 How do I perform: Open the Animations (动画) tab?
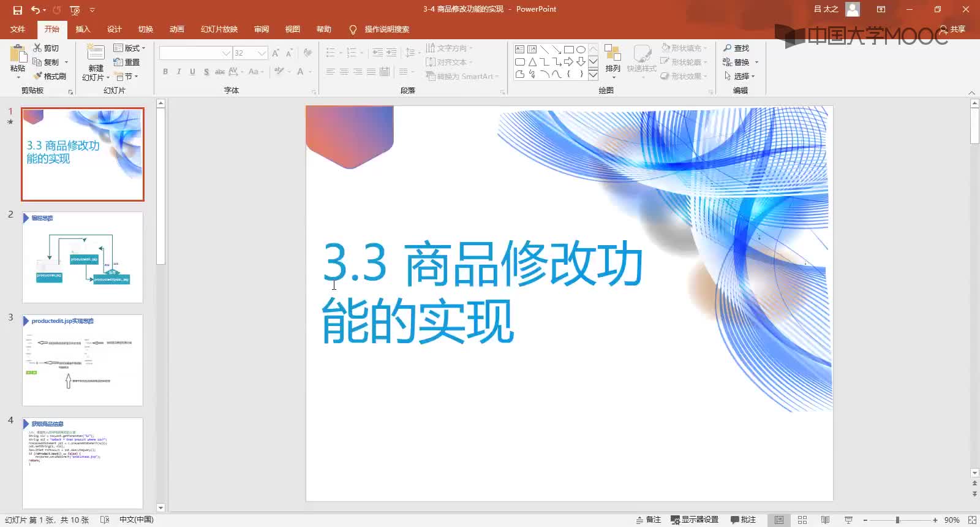[177, 29]
